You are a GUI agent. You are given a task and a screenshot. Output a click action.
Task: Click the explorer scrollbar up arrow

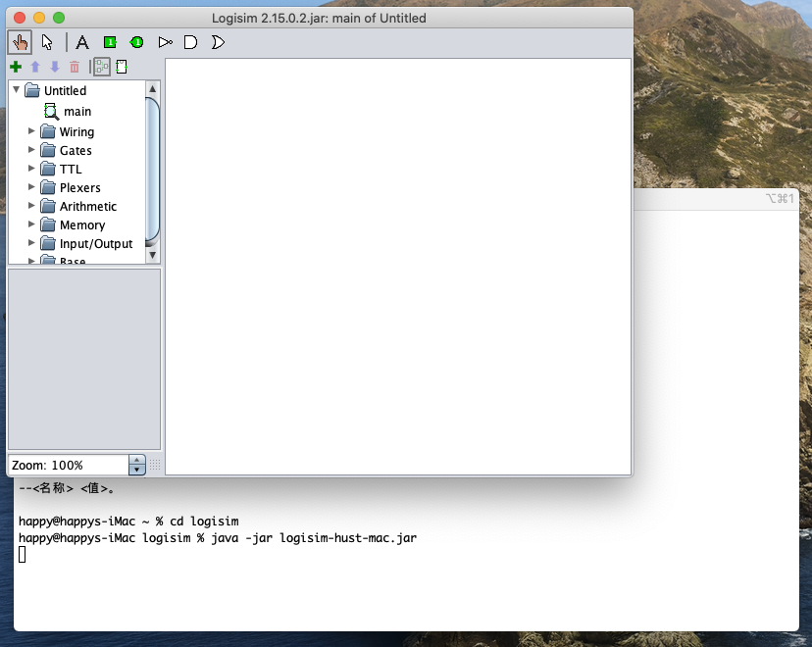tap(153, 88)
